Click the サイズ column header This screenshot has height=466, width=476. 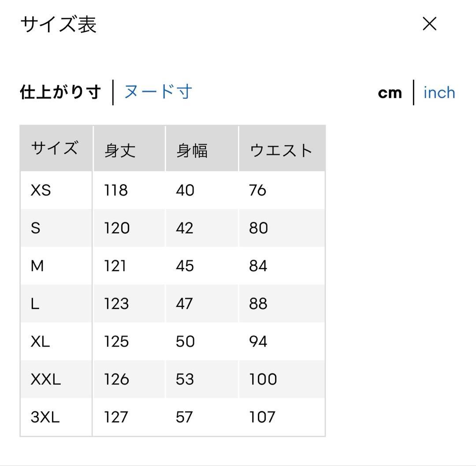pos(56,148)
